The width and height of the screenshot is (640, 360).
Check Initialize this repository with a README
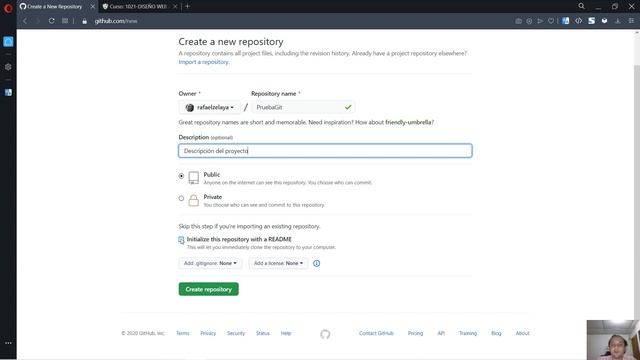pyautogui.click(x=181, y=240)
